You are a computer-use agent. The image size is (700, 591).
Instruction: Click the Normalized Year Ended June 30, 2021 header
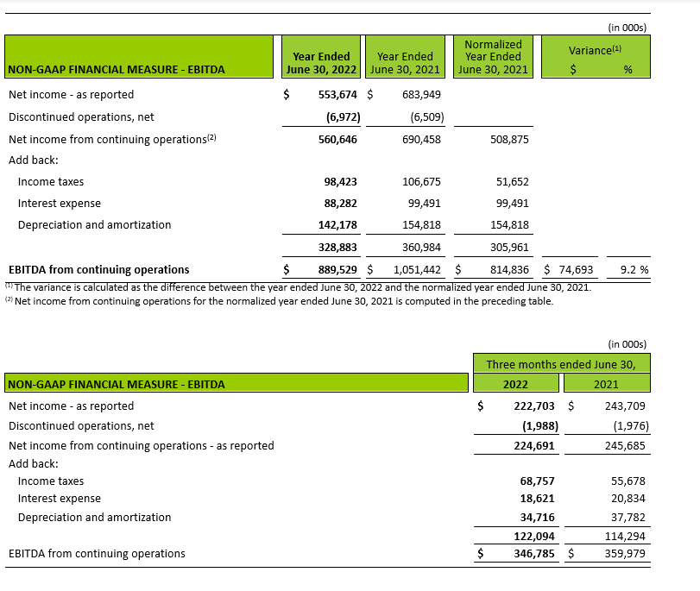(493, 57)
